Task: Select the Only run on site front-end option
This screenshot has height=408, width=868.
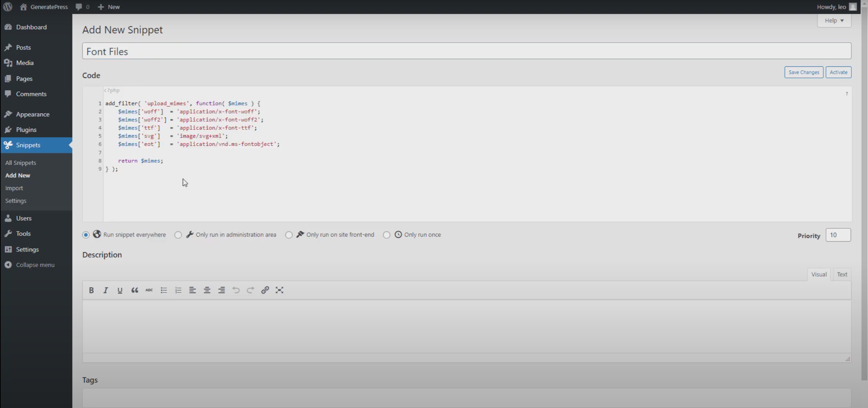Action: 288,234
